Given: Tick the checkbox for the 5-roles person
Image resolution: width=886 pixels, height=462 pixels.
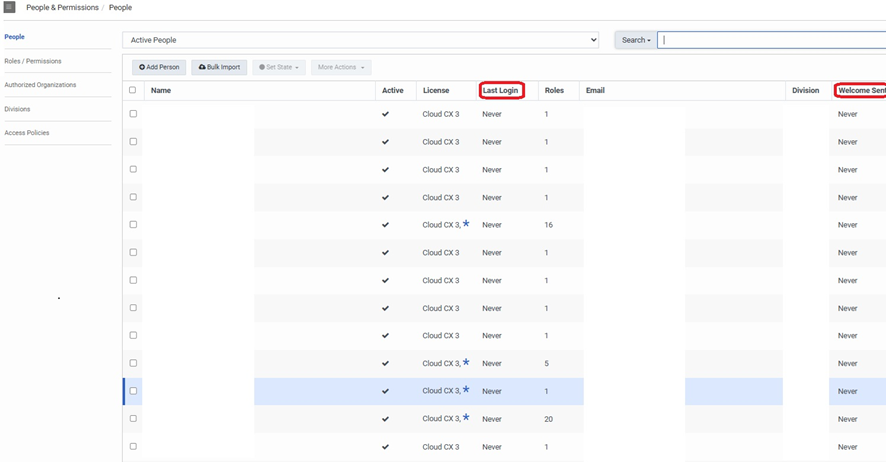Looking at the screenshot, I should pyautogui.click(x=133, y=363).
